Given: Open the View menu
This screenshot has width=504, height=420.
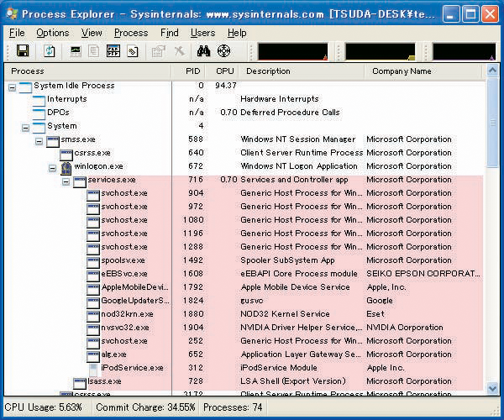Looking at the screenshot, I should [92, 33].
